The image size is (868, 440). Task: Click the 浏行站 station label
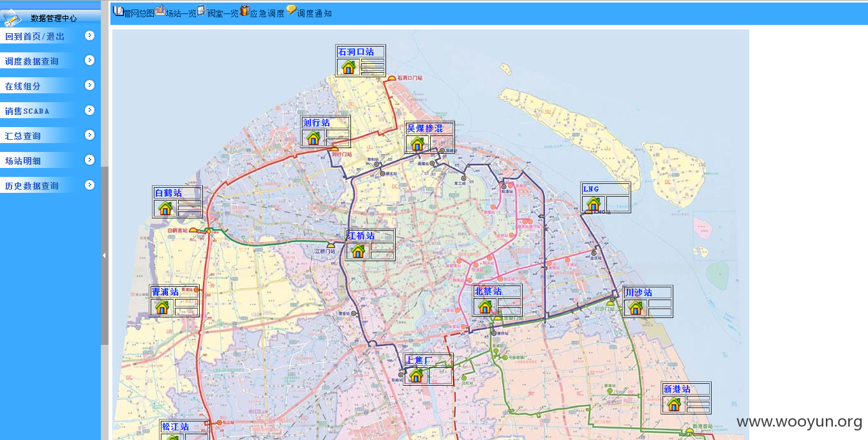316,123
